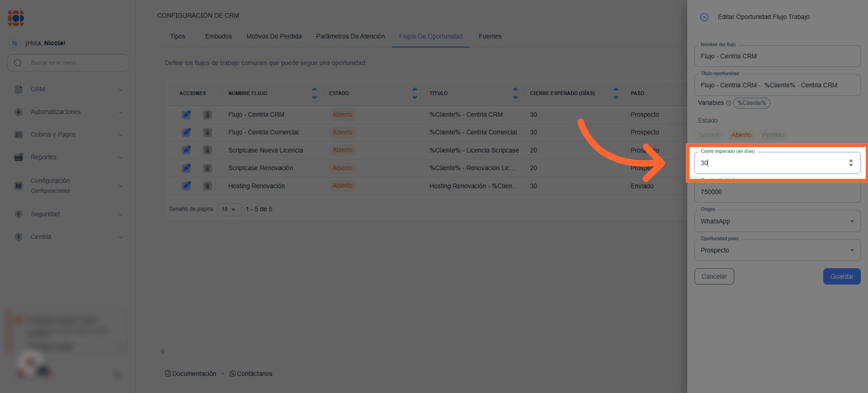The width and height of the screenshot is (868, 393).
Task: Close the Editar Oportunidad panel with X icon
Action: (704, 17)
